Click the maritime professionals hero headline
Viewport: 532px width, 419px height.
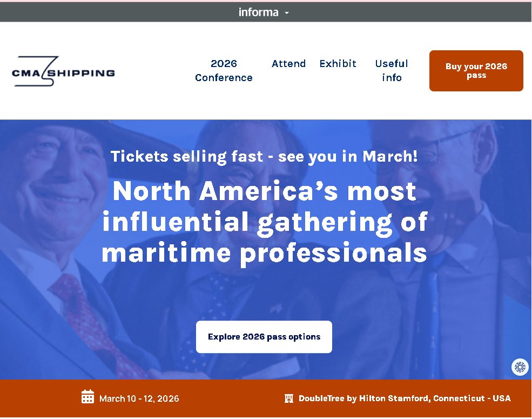(x=265, y=222)
